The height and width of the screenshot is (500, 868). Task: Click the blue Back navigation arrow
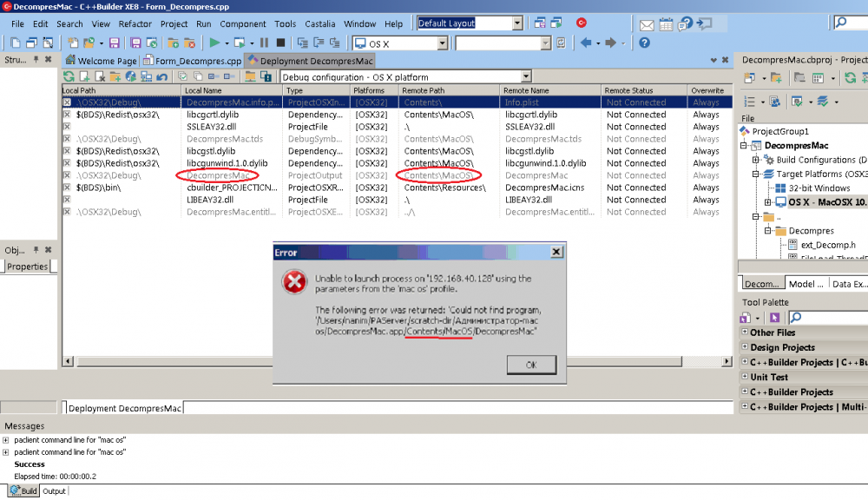pyautogui.click(x=586, y=43)
